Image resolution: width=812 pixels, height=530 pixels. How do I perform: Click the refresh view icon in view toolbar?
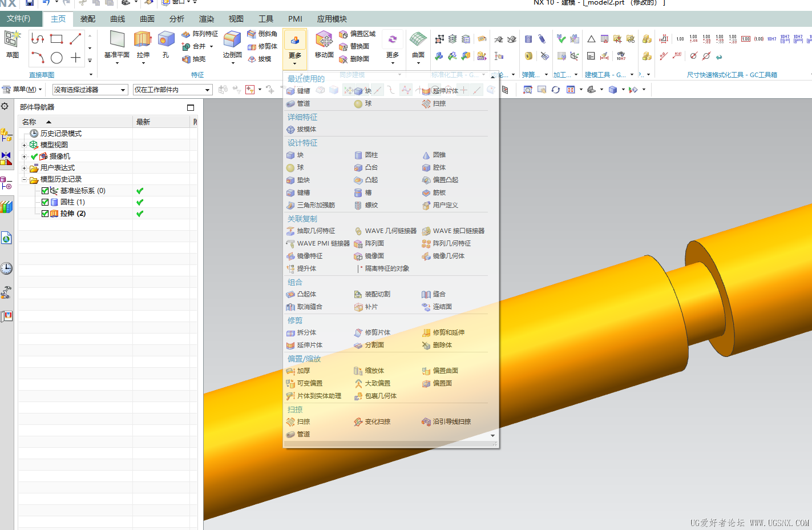coord(555,90)
